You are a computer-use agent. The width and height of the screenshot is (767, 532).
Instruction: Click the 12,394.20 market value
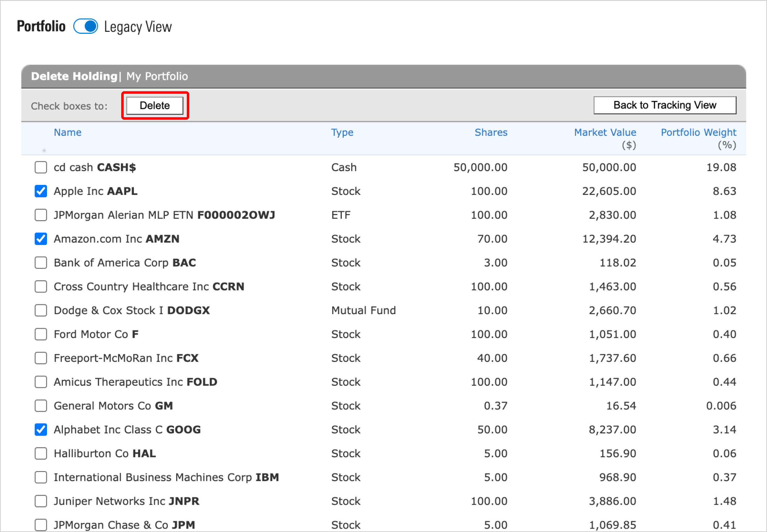(x=609, y=239)
